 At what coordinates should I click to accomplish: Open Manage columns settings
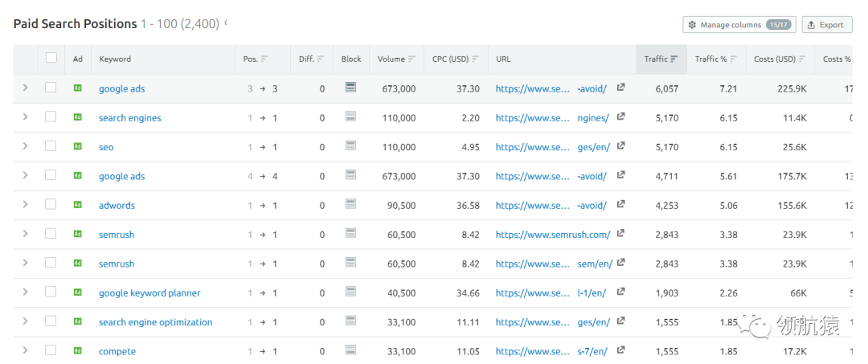click(x=737, y=25)
